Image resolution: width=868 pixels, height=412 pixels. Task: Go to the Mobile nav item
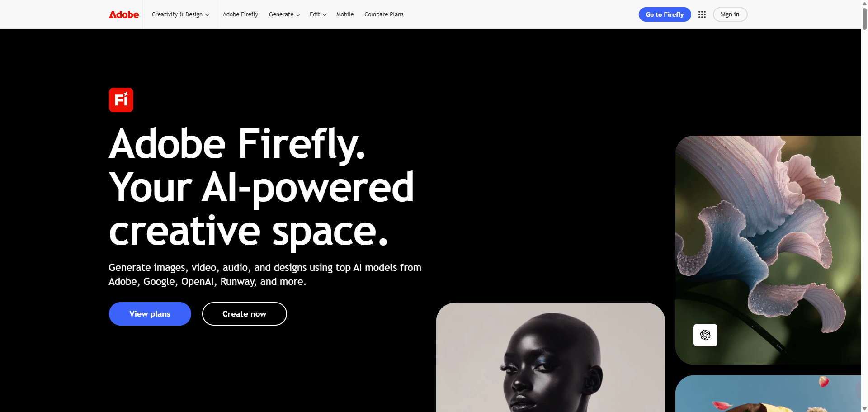(x=345, y=14)
